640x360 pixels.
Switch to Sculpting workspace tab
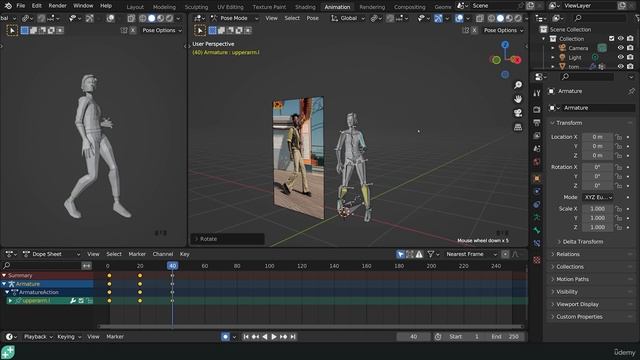point(196,7)
